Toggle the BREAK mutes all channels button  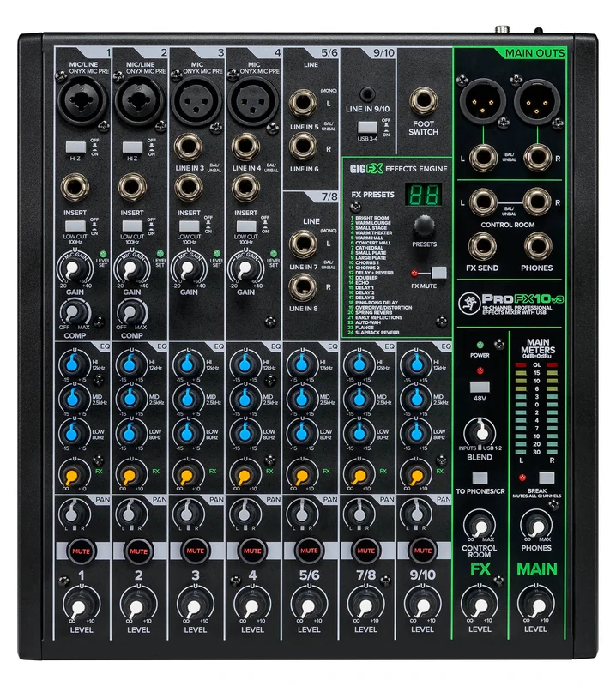click(547, 478)
